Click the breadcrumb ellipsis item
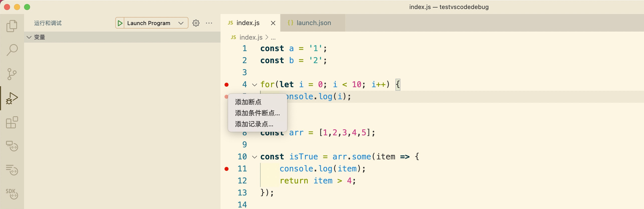The image size is (644, 209). click(x=273, y=37)
